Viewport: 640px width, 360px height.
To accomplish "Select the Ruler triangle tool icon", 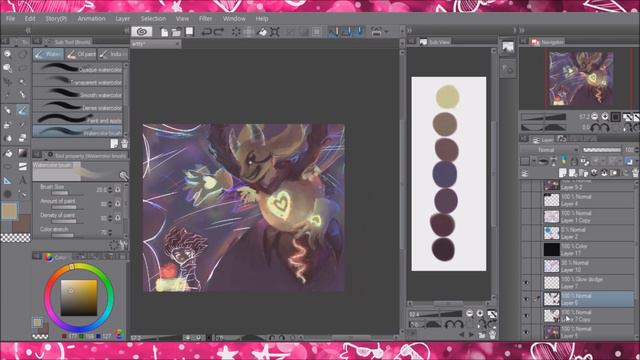I will coord(7,180).
